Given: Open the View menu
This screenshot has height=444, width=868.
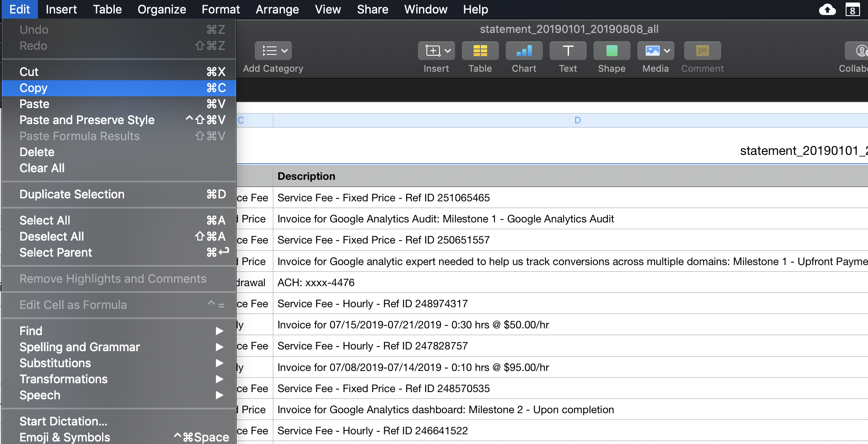Looking at the screenshot, I should pos(328,9).
